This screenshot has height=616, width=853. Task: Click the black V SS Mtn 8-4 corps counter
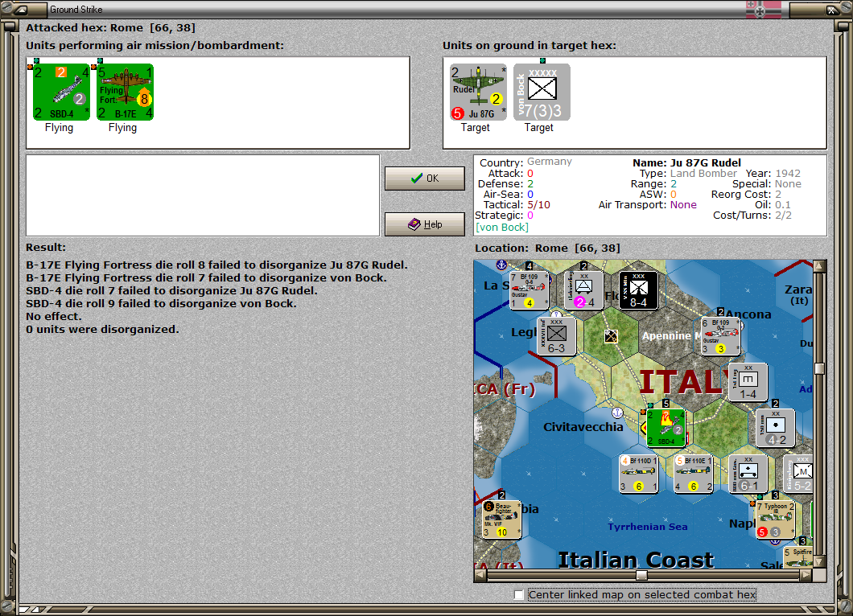639,290
